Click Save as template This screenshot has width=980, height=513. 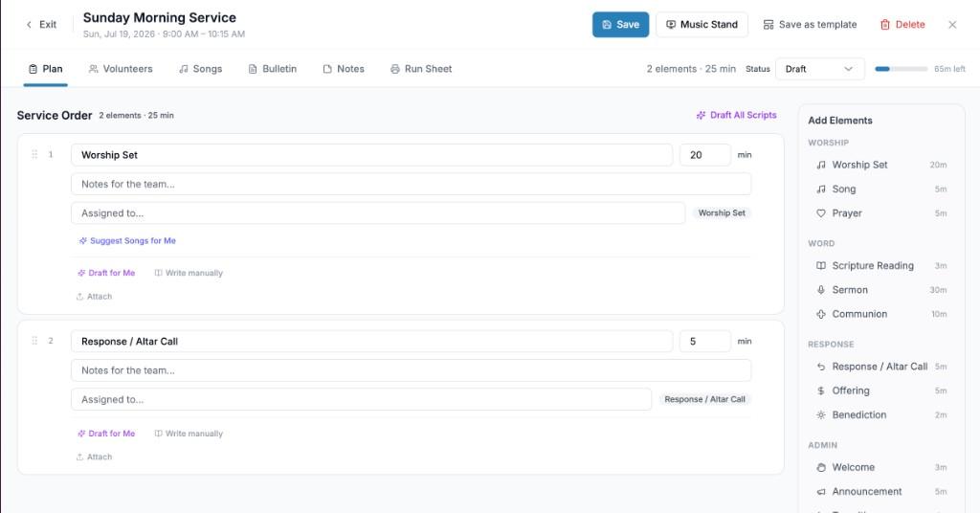(810, 24)
